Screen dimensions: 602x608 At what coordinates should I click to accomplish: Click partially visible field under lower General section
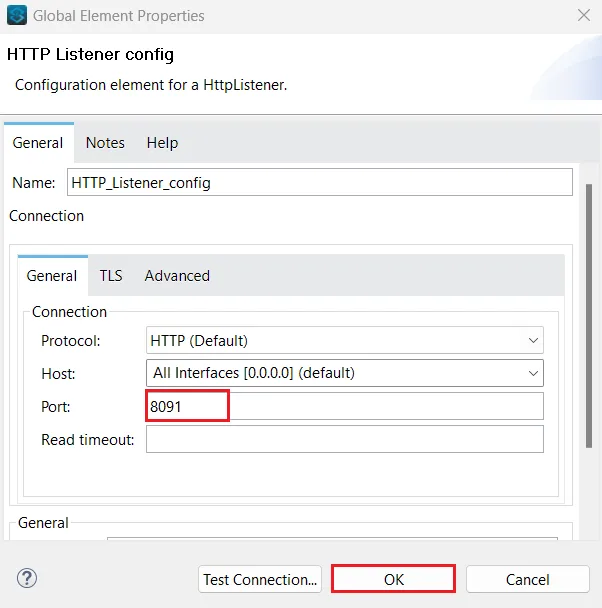tap(332, 541)
